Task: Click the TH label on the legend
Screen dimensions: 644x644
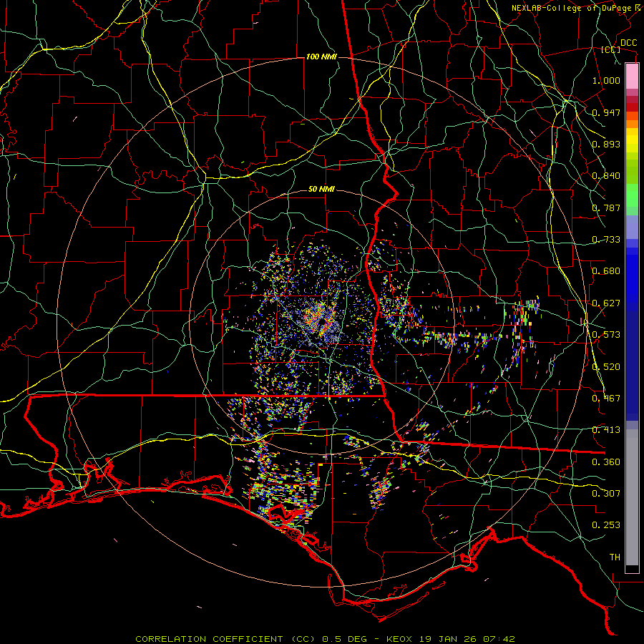Action: [614, 557]
